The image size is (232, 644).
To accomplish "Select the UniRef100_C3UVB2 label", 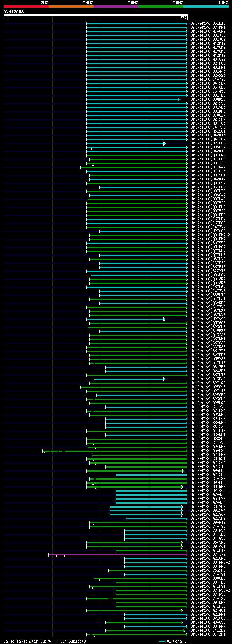I will coord(208,506).
